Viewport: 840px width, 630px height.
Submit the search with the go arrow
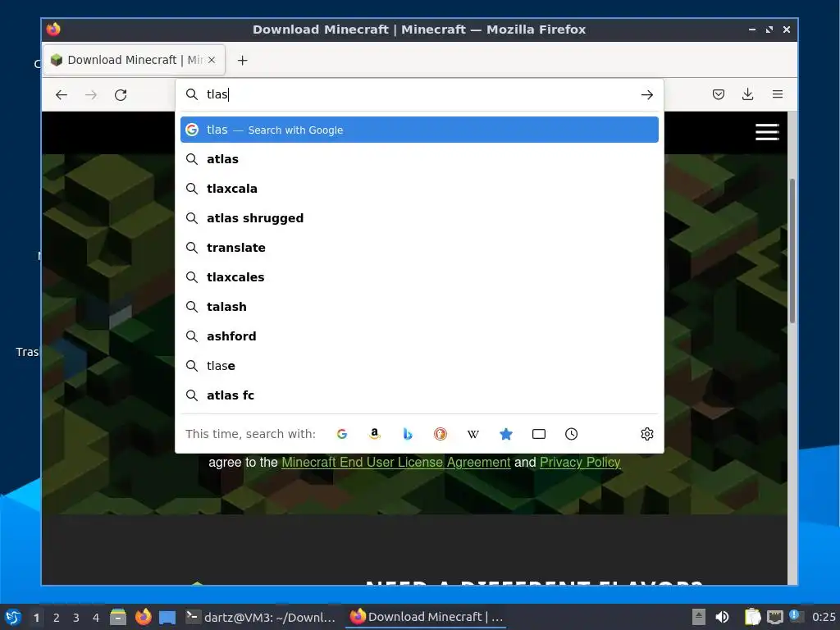click(646, 95)
